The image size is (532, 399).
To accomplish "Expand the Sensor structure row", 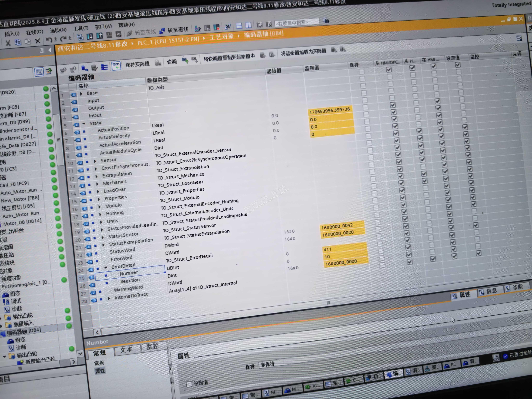I will click(x=95, y=161).
